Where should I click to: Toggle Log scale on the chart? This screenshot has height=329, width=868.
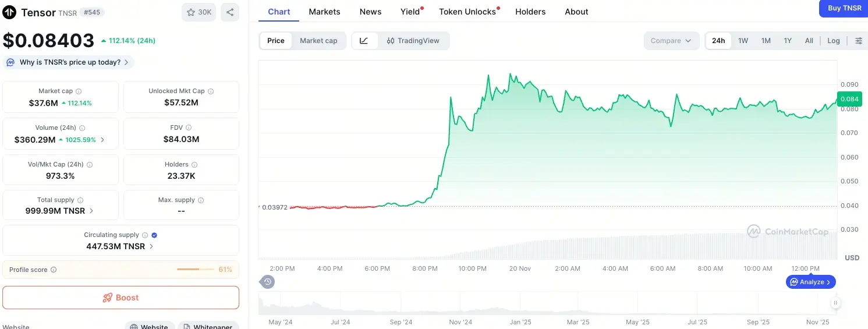click(834, 41)
